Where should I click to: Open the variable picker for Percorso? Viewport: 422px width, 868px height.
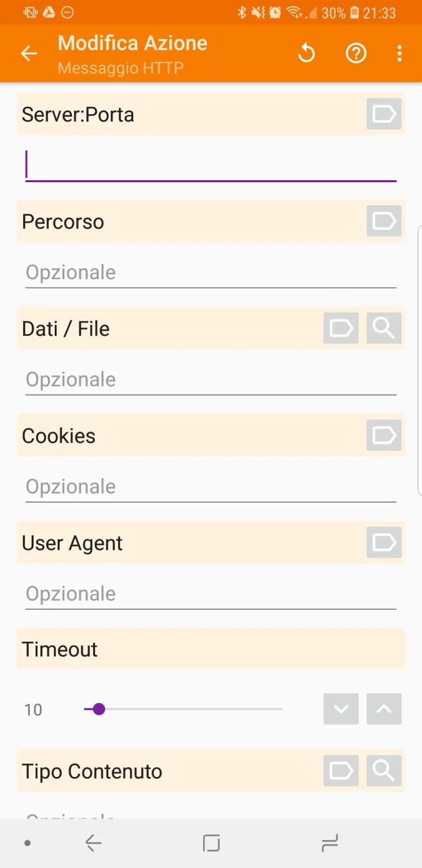click(383, 221)
